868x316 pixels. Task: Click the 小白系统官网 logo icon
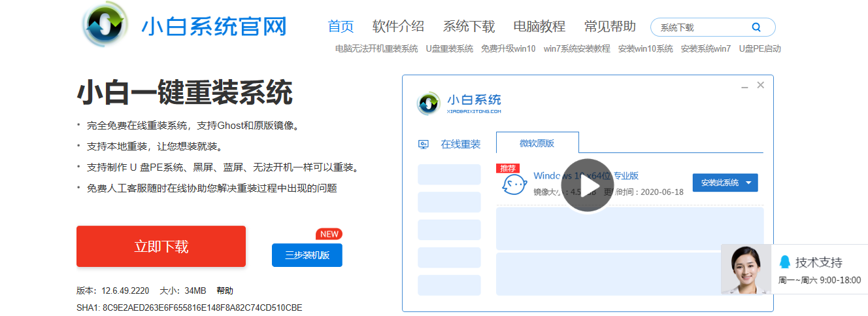click(105, 24)
